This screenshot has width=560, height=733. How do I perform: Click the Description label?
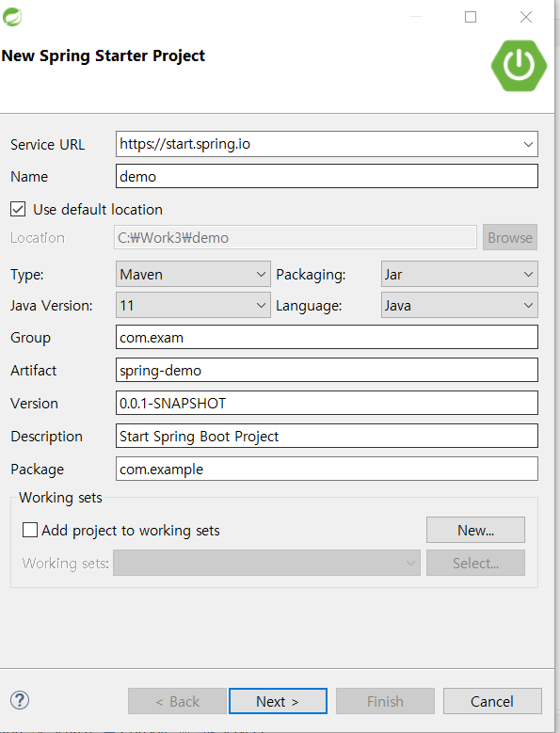(47, 437)
